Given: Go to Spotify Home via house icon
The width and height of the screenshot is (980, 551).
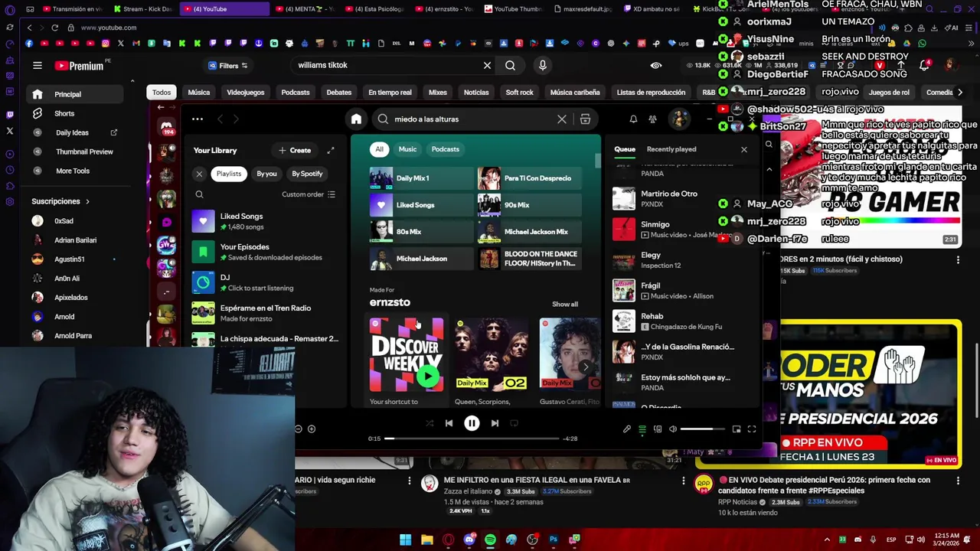Looking at the screenshot, I should [356, 119].
